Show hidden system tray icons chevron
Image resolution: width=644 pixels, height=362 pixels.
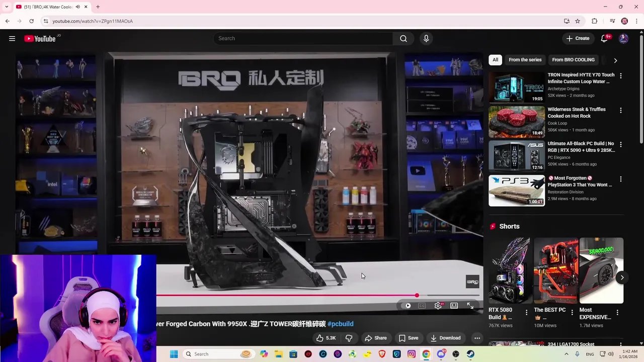click(567, 354)
